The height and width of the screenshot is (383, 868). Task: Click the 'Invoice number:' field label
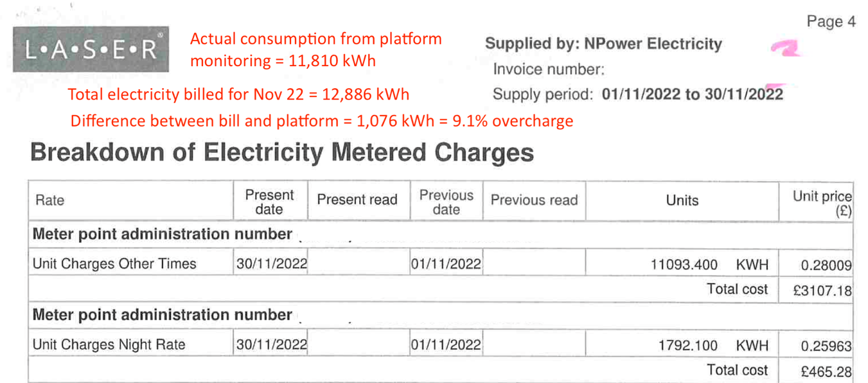tap(549, 69)
